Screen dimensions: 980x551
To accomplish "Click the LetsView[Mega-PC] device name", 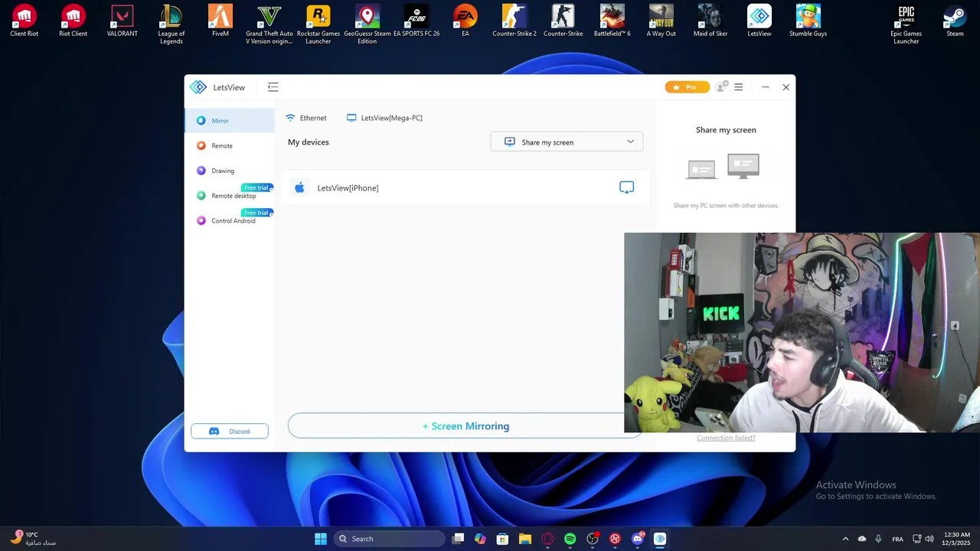I will (x=384, y=118).
